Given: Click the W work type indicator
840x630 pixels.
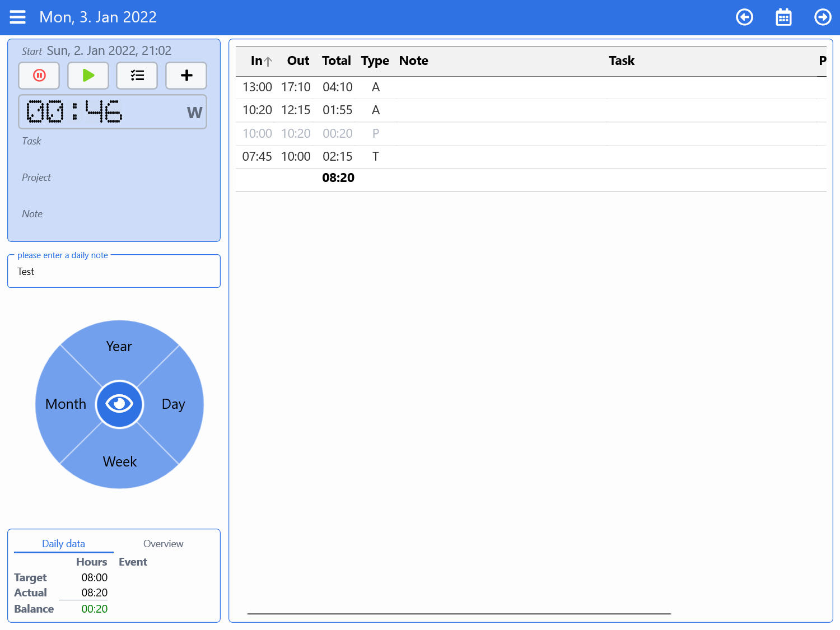Looking at the screenshot, I should click(x=194, y=113).
